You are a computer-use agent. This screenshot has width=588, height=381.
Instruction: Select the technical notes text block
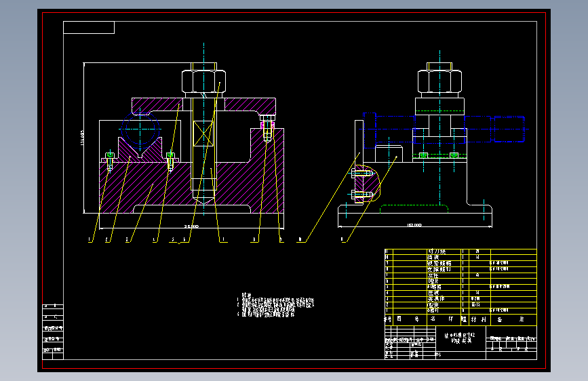(x=275, y=306)
